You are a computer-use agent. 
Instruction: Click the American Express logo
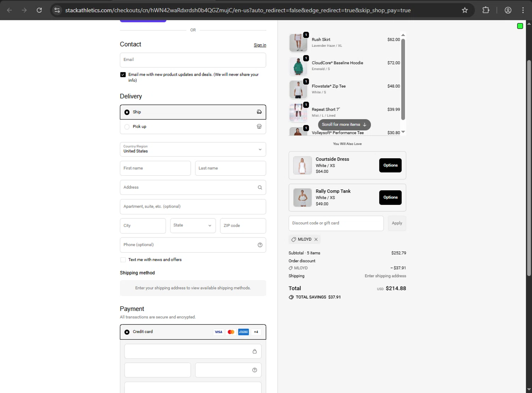243,332
